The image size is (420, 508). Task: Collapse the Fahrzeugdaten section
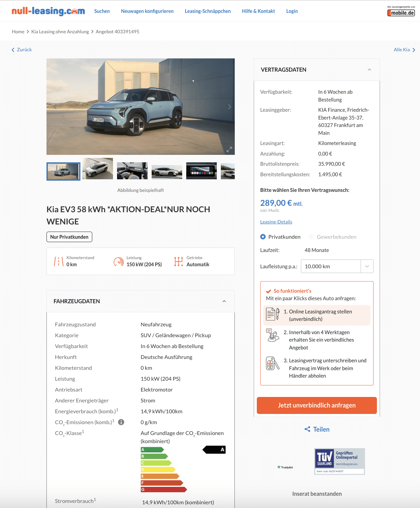pyautogui.click(x=224, y=301)
